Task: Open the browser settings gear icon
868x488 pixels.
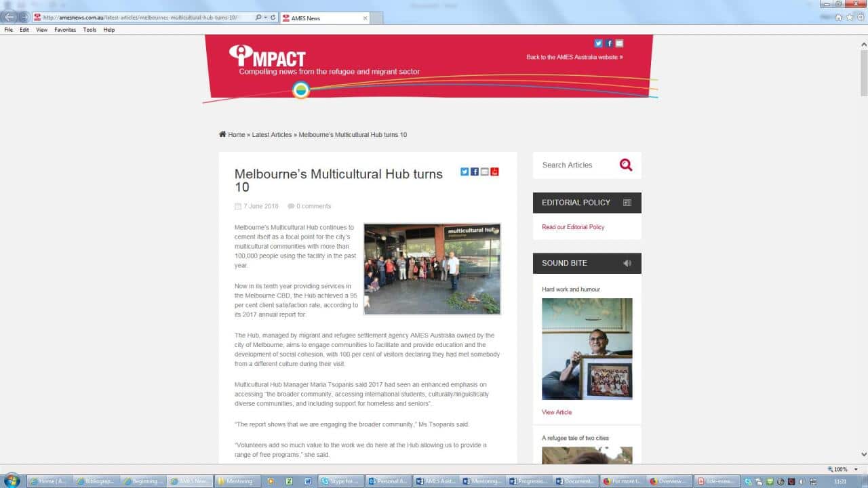Action: click(859, 18)
